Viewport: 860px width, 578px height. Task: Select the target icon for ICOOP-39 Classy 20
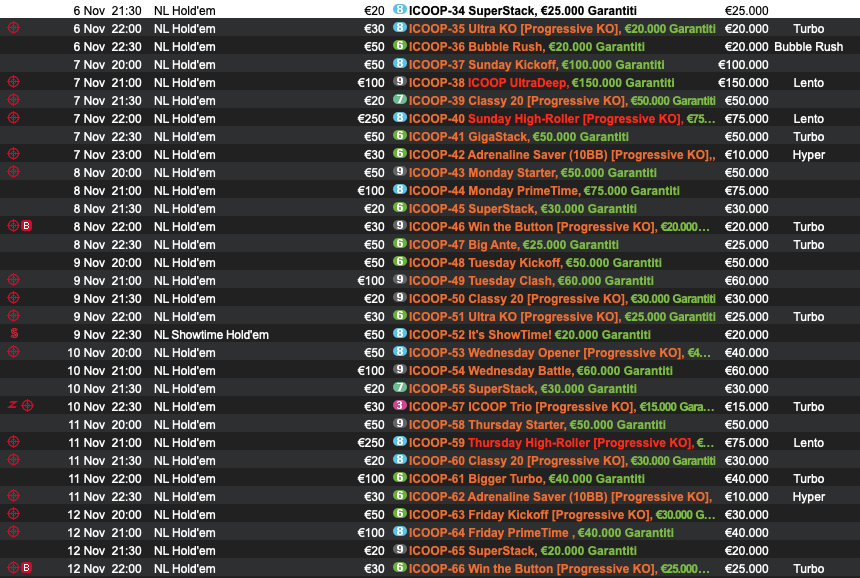[x=14, y=100]
